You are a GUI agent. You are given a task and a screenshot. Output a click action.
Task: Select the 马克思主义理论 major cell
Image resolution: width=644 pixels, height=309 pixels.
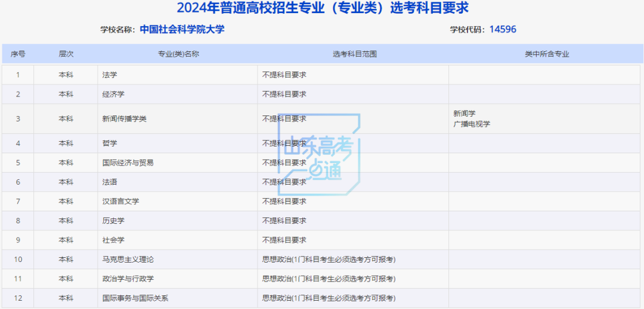(178, 260)
